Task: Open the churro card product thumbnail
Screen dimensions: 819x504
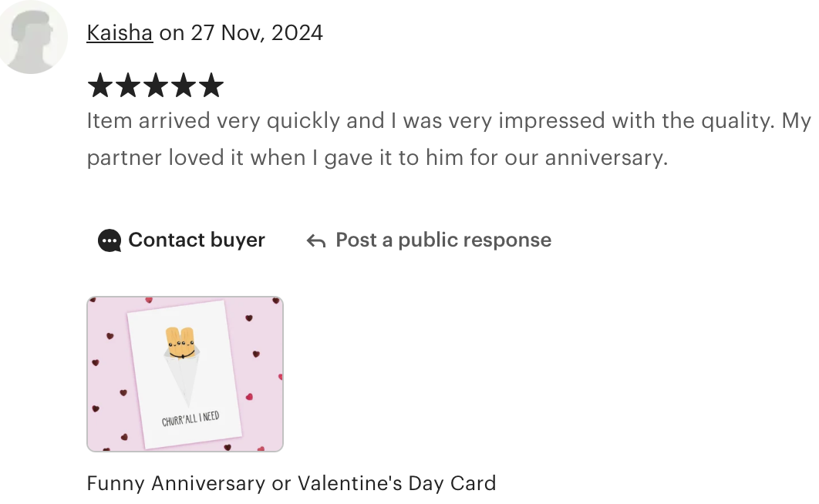Action: pos(185,374)
